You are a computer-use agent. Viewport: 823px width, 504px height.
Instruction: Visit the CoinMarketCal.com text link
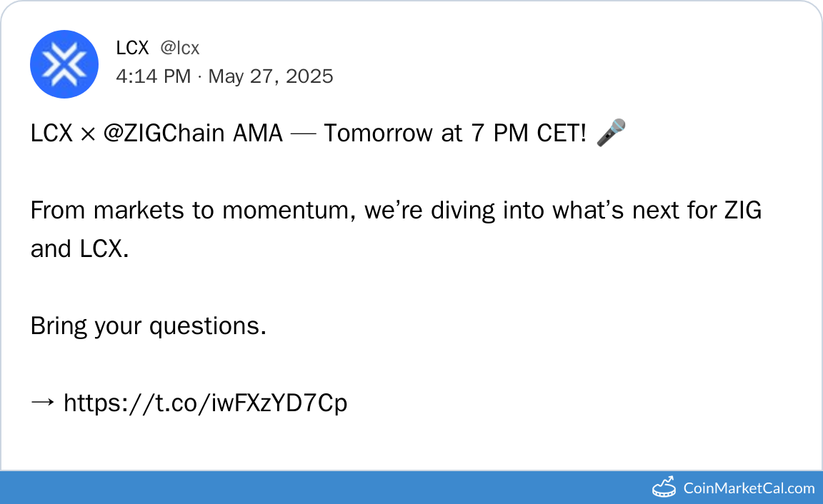pyautogui.click(x=749, y=488)
